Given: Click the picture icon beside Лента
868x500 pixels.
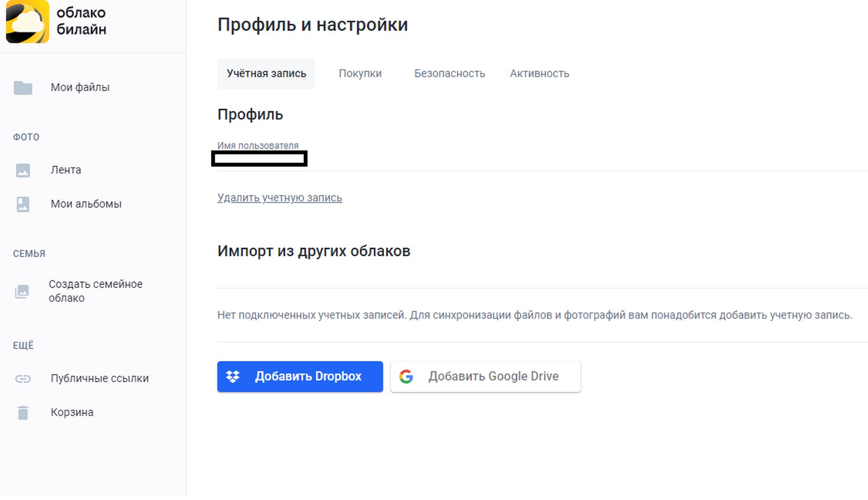Looking at the screenshot, I should [23, 170].
